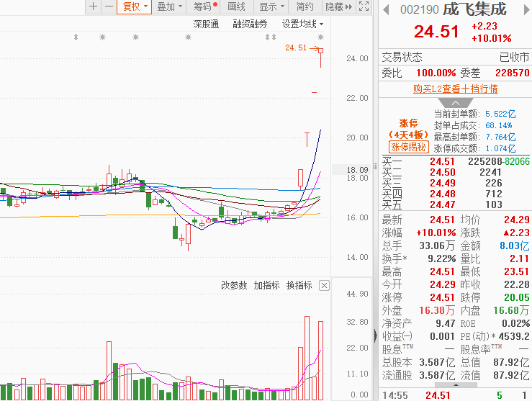
Task: Open 设置均线 dropdown
Action: 302,24
